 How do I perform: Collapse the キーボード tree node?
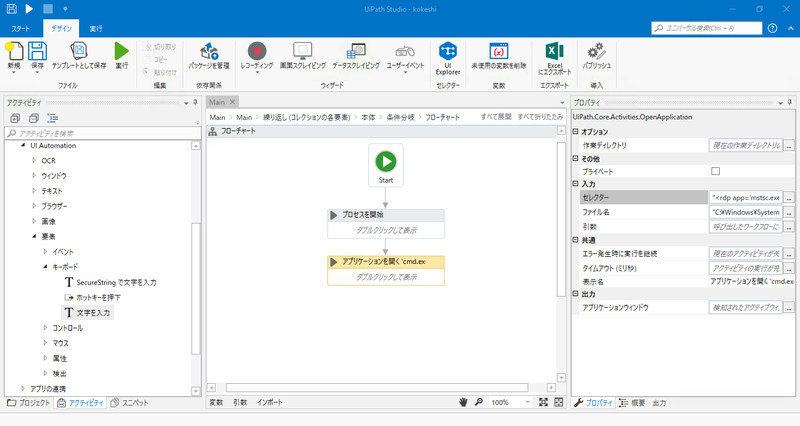[45, 266]
